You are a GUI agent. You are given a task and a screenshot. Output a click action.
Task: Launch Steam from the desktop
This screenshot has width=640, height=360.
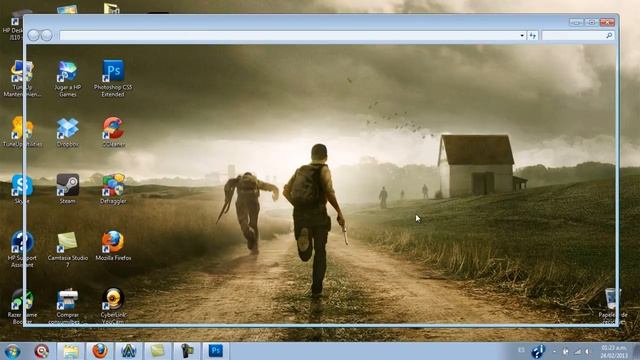pyautogui.click(x=67, y=189)
